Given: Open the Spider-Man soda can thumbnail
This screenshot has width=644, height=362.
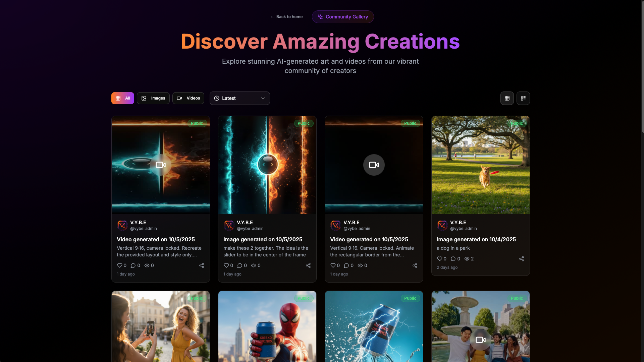Looking at the screenshot, I should (267, 327).
